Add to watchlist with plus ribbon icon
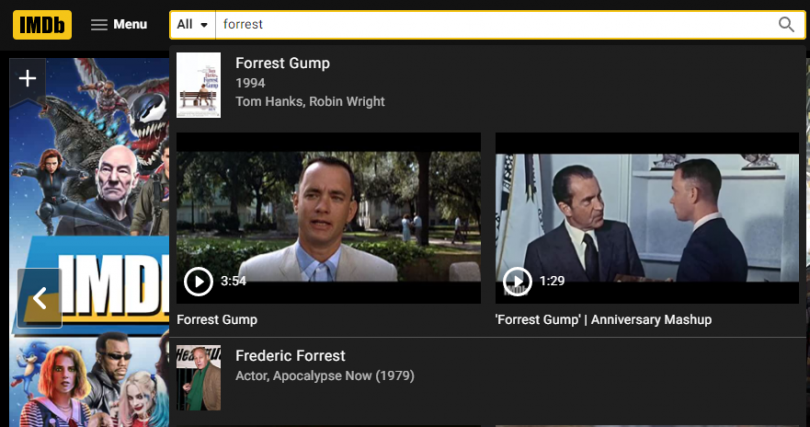This screenshot has width=810, height=427. [x=27, y=79]
